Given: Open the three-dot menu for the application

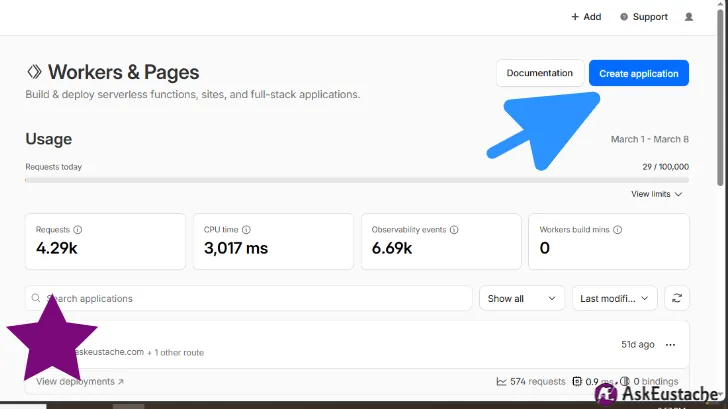Looking at the screenshot, I should [670, 345].
